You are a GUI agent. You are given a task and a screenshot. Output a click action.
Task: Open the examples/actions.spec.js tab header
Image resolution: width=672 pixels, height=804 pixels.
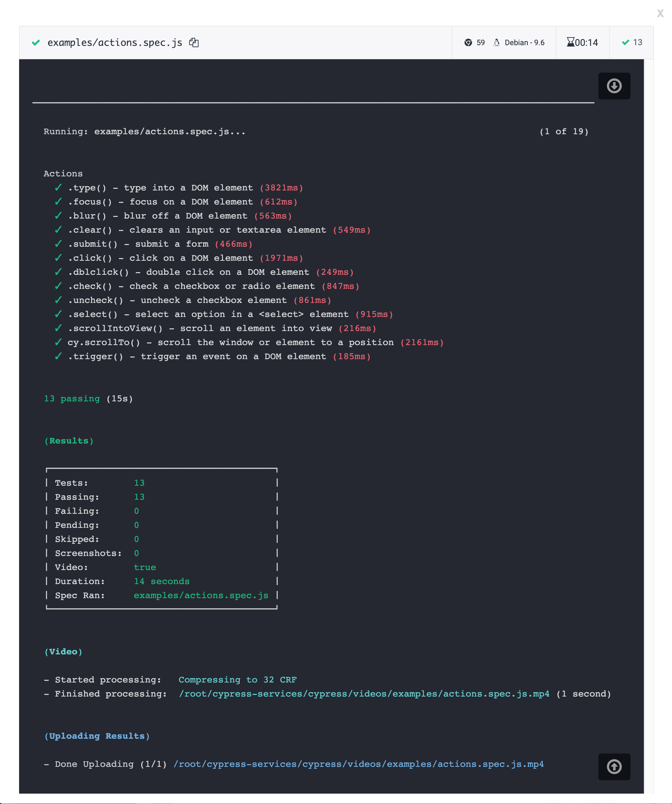point(115,42)
